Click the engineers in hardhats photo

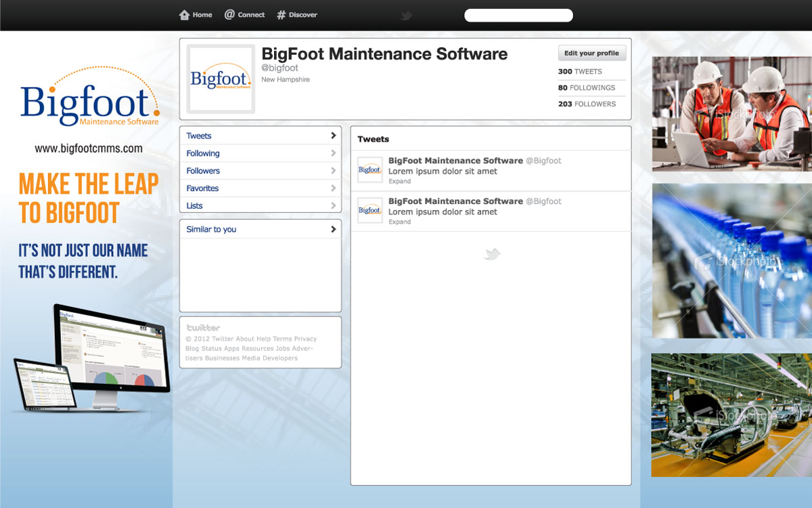click(731, 114)
